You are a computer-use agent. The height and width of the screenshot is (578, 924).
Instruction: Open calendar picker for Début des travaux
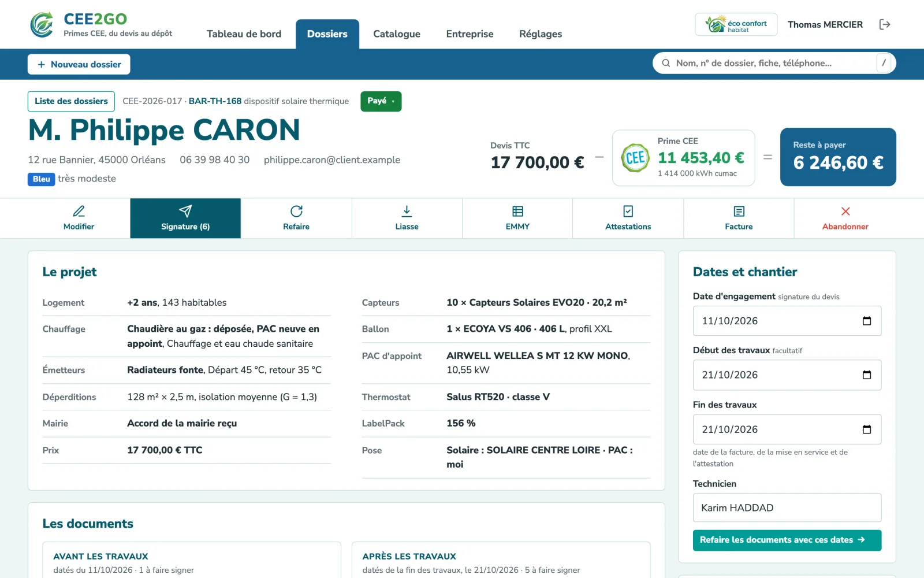[867, 375]
